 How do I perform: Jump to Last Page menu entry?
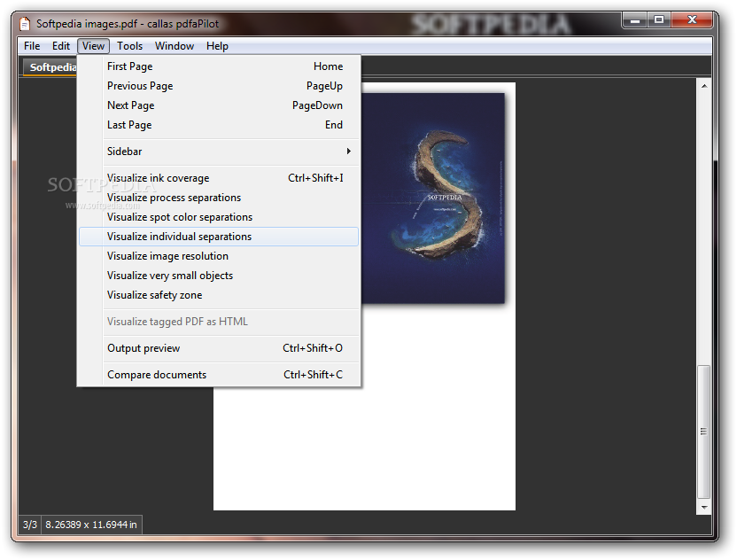[219, 125]
